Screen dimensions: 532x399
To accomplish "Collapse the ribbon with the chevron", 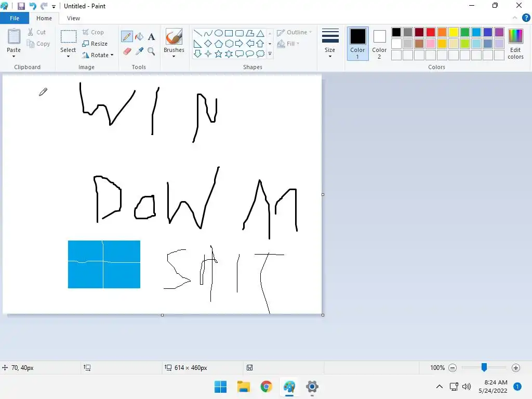I will click(515, 18).
